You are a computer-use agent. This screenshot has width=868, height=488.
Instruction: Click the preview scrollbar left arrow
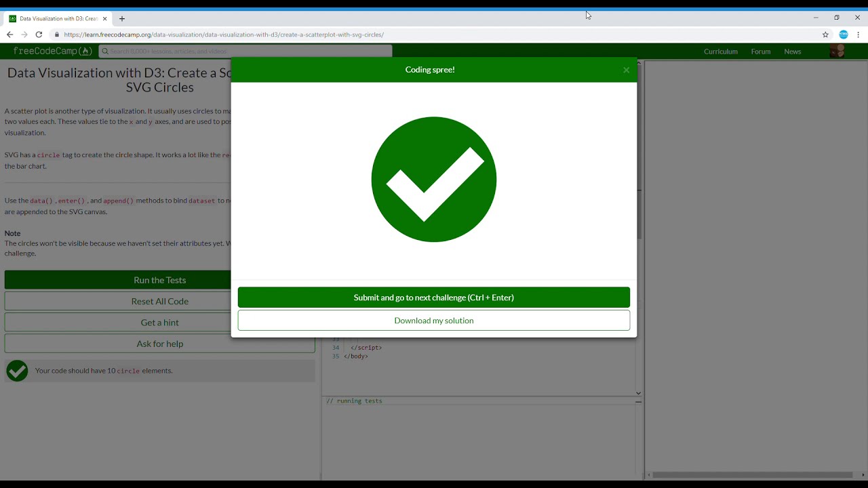click(x=649, y=475)
